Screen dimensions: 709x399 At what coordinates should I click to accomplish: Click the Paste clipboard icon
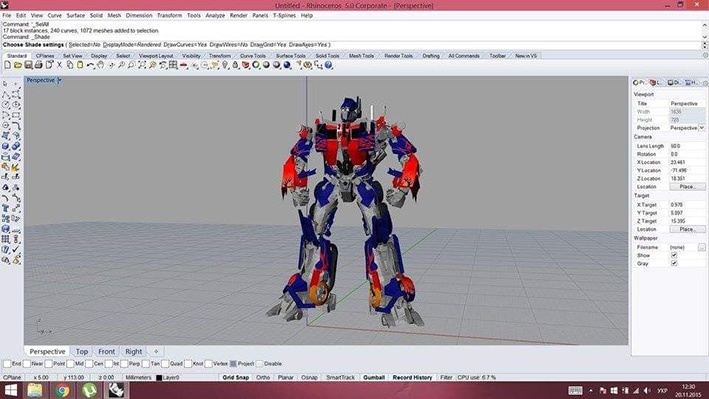point(80,65)
